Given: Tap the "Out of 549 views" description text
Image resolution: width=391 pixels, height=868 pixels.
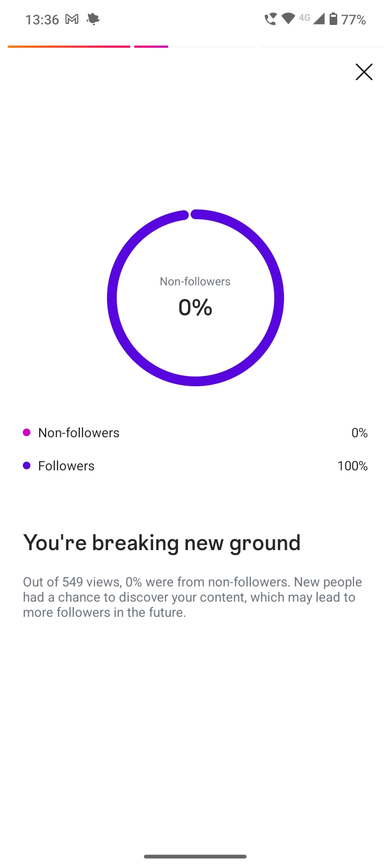Looking at the screenshot, I should [192, 597].
